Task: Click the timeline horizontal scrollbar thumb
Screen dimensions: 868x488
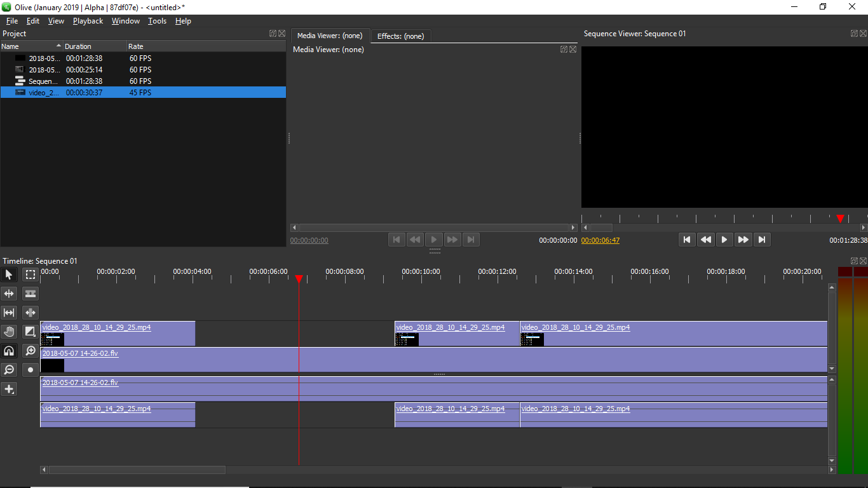Action: [137, 470]
